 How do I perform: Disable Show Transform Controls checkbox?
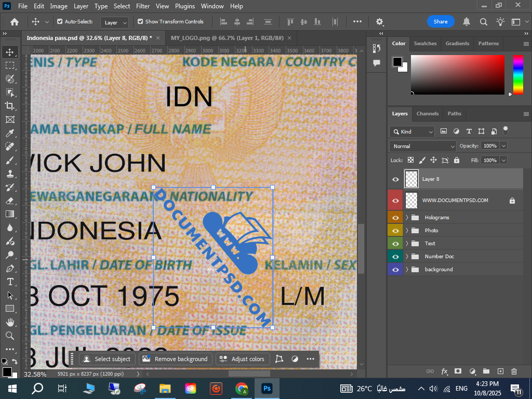coord(140,22)
